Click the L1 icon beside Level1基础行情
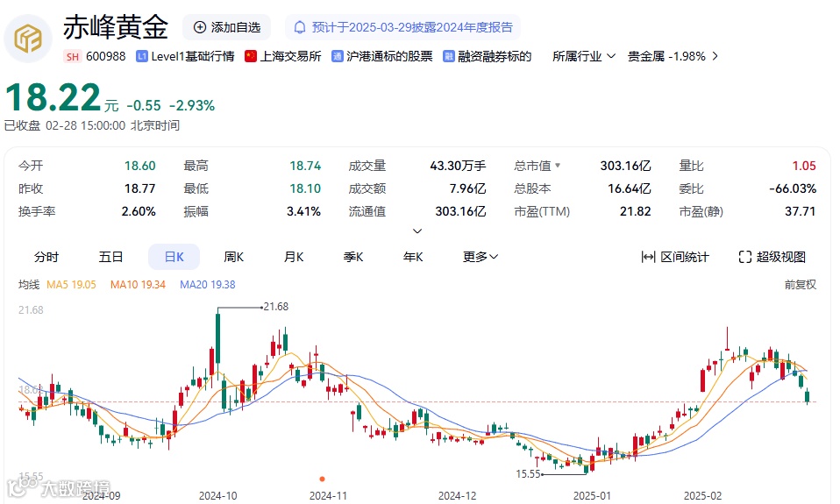The image size is (840, 504). [142, 56]
